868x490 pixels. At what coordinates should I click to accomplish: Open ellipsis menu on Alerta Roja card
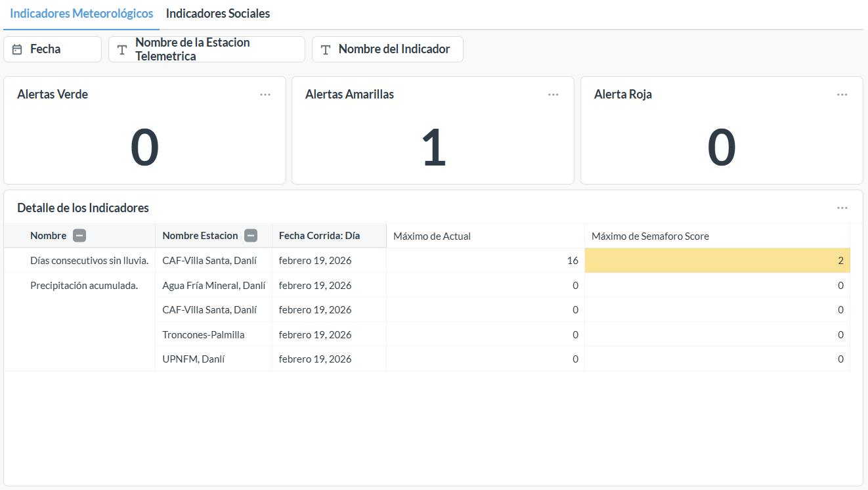point(842,95)
